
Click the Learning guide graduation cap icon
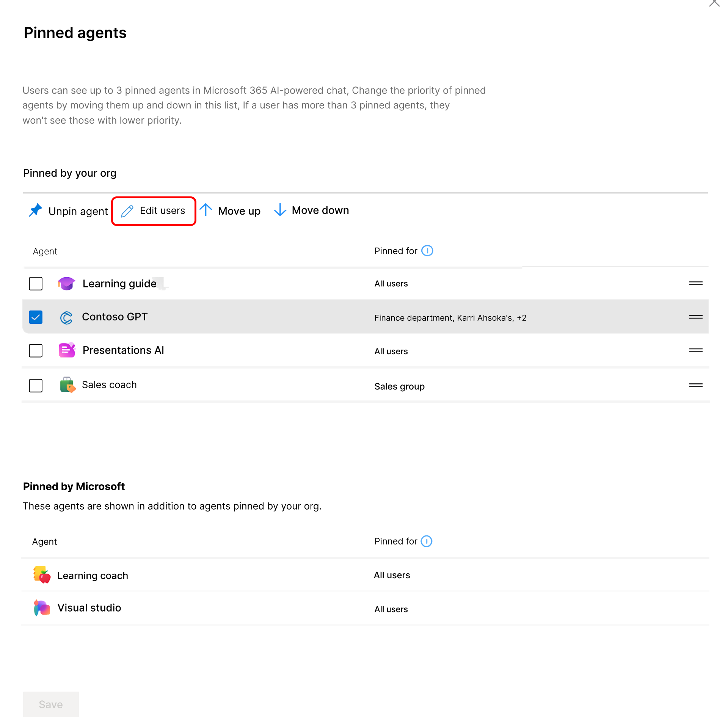(66, 283)
